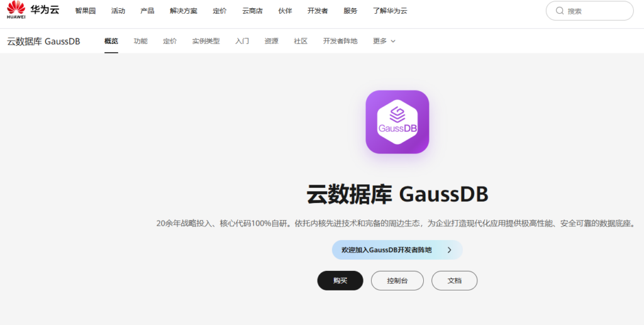Open the 服务 menu item

[x=350, y=11]
